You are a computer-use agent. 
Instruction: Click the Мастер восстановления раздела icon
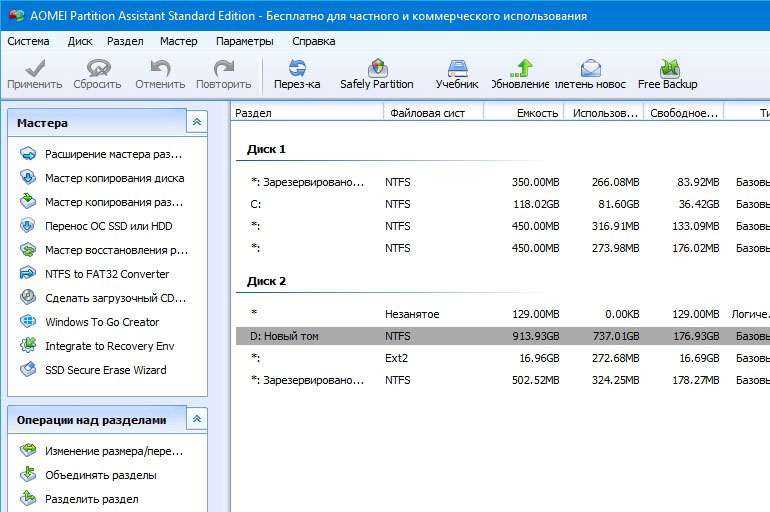point(28,249)
